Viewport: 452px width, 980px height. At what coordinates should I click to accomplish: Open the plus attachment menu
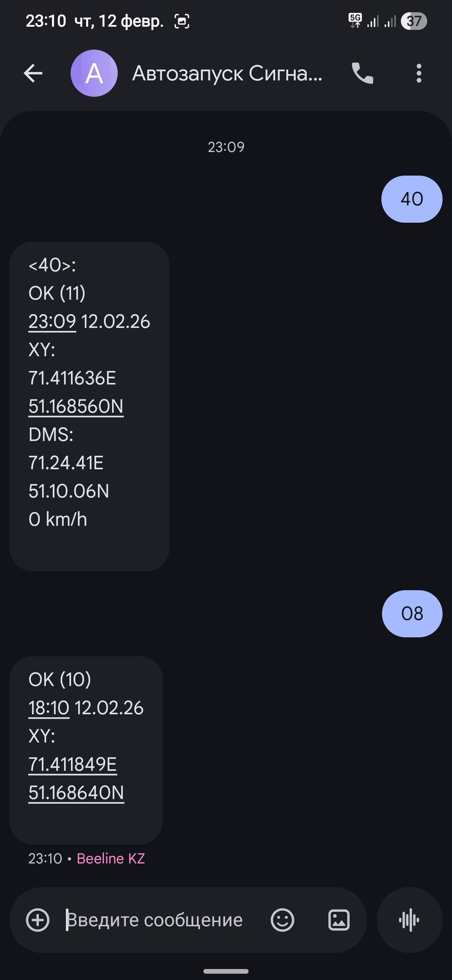(38, 920)
